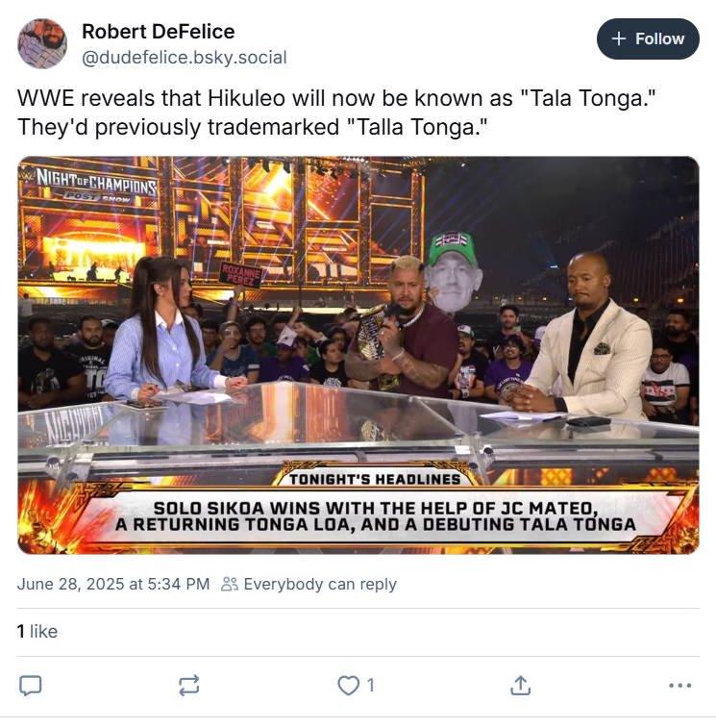Open share options via share icon

[520, 686]
